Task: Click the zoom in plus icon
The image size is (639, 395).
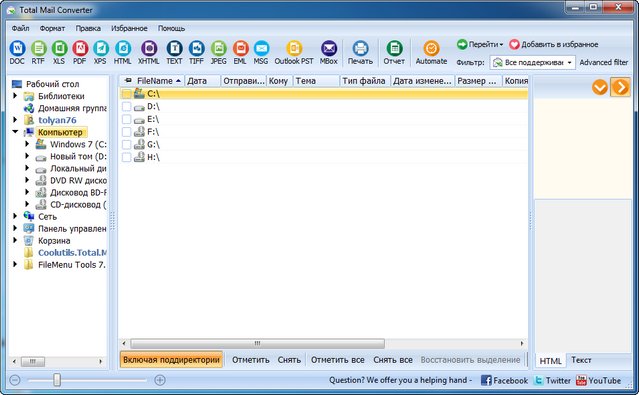Action: 160,380
